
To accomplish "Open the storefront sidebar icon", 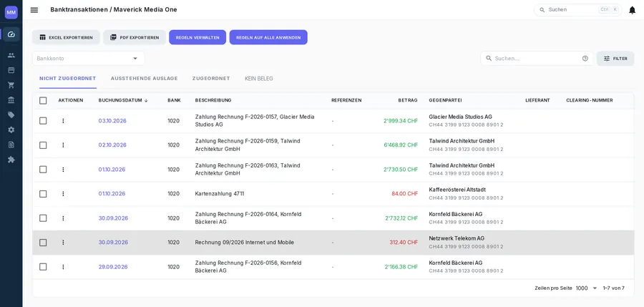I will (x=11, y=70).
